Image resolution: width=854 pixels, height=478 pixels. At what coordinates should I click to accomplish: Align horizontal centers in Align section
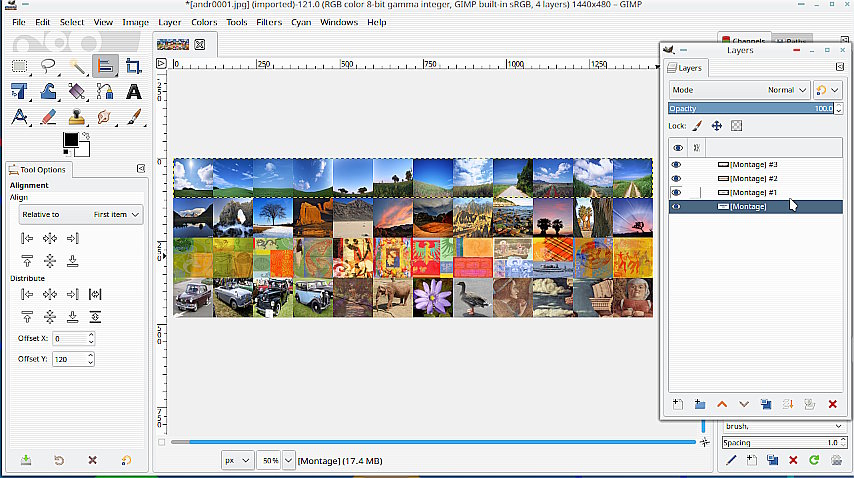(50, 238)
